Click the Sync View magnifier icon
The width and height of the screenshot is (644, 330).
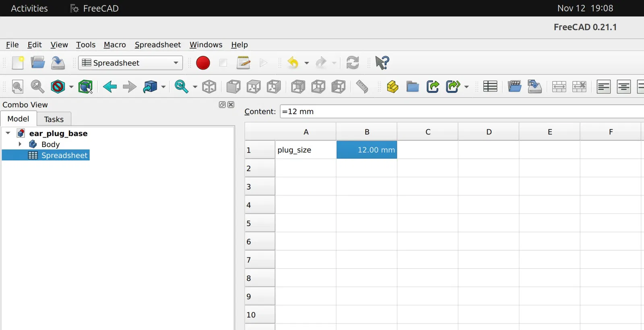[182, 87]
